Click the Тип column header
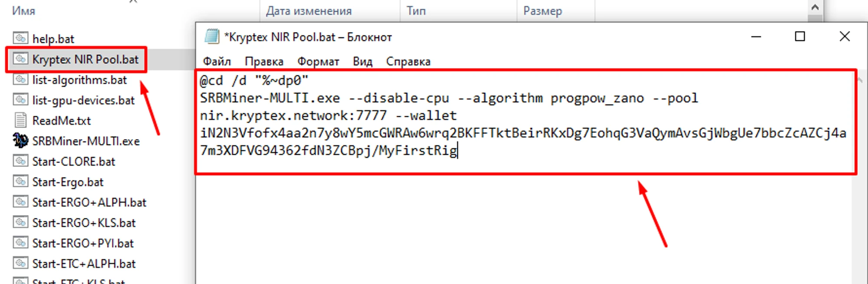The height and width of the screenshot is (284, 868). (x=416, y=11)
